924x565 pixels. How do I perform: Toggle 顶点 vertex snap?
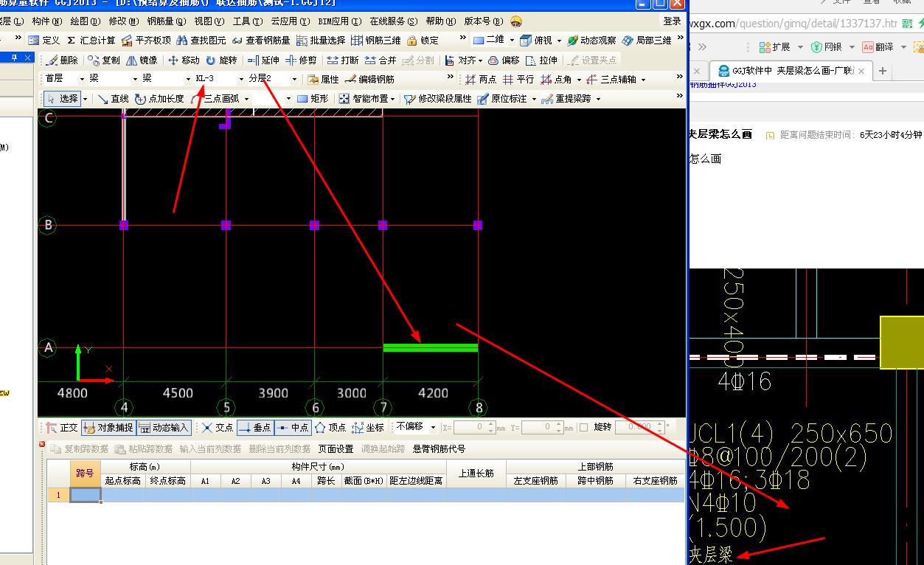pyautogui.click(x=330, y=427)
